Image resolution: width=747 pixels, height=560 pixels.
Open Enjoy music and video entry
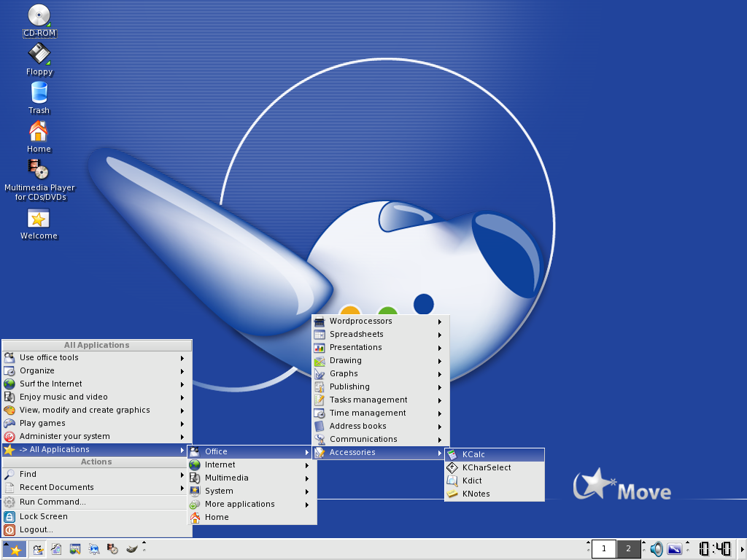[x=97, y=397]
